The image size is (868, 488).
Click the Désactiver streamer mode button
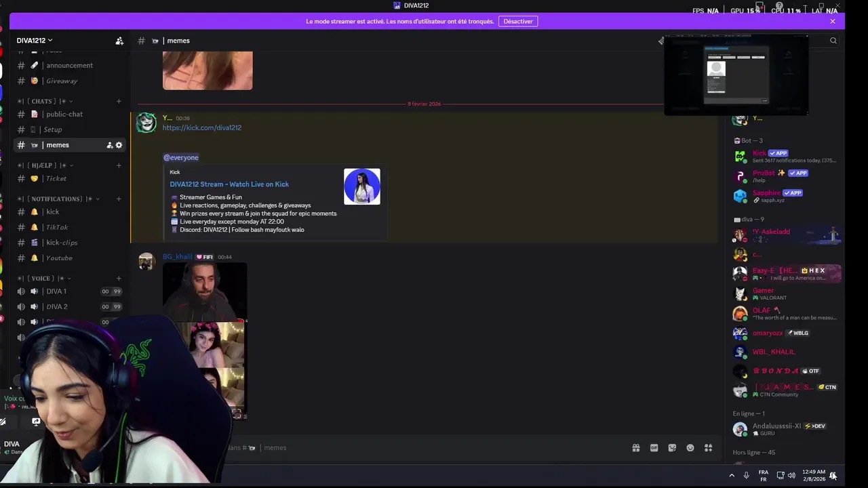[518, 21]
